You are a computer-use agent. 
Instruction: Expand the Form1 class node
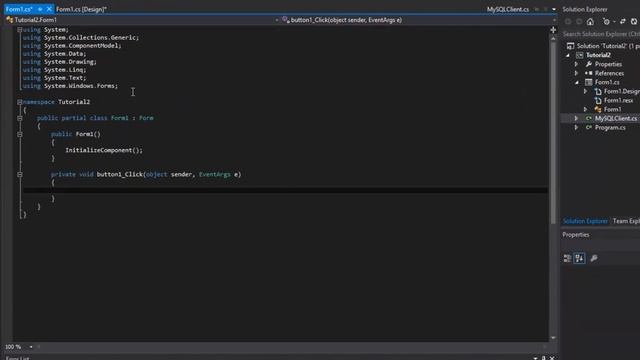pyautogui.click(x=585, y=109)
